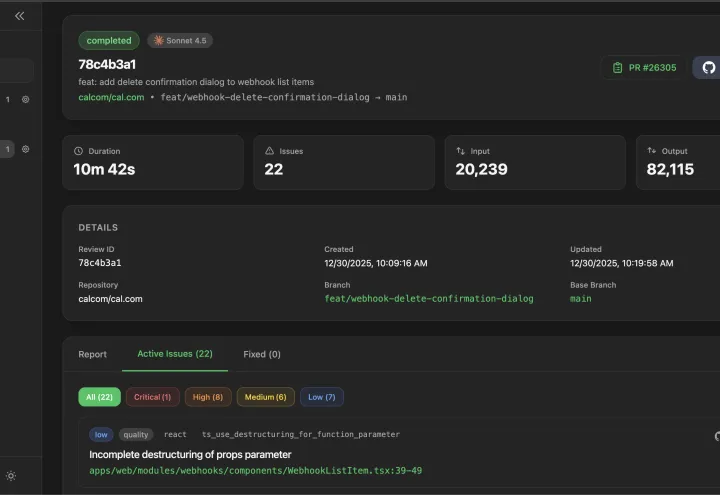The height and width of the screenshot is (495, 720).
Task: Click the Review ID value 78c4b3a1 in Details
Action: click(x=100, y=263)
